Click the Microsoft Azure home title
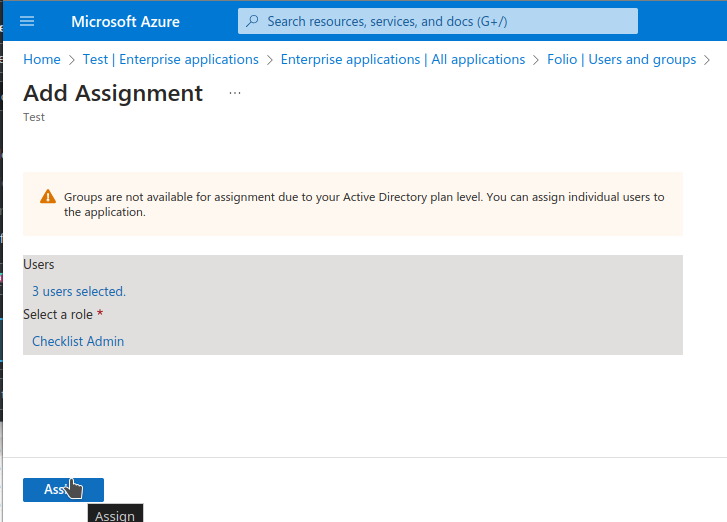 pos(125,21)
